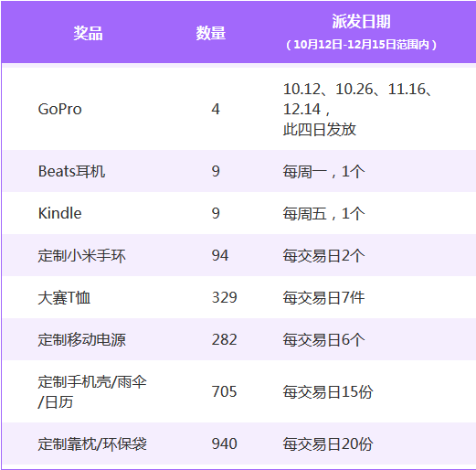476x470 pixels.
Task: Click the GoPro dates text 此四日发放
Action: [x=320, y=129]
